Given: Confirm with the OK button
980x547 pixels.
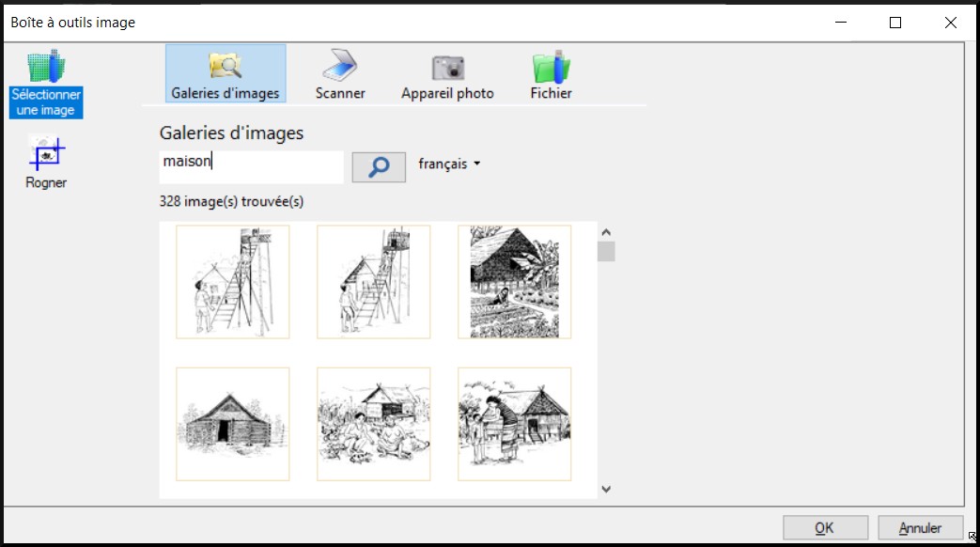Looking at the screenshot, I should 824,528.
